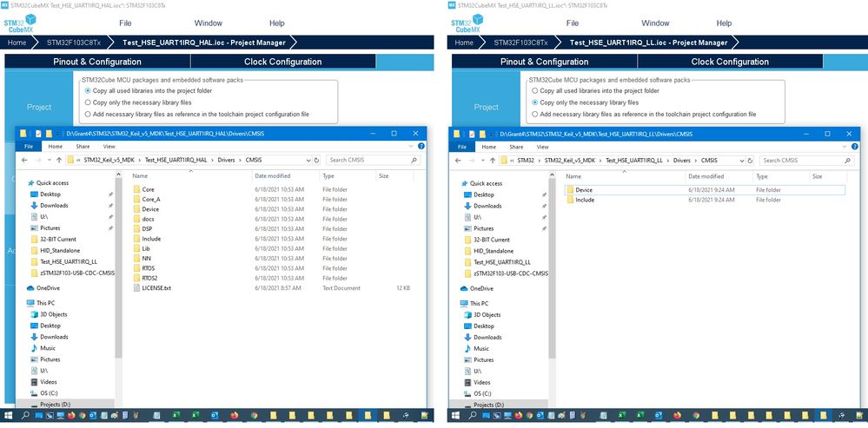
Task: Expand the ribbon chevron in LL Explorer
Action: [x=845, y=147]
